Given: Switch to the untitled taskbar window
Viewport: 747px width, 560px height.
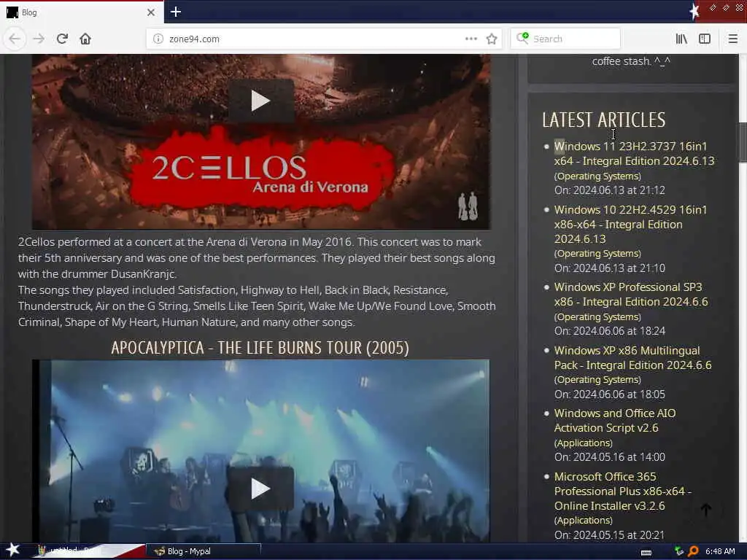Looking at the screenshot, I should tap(88, 551).
